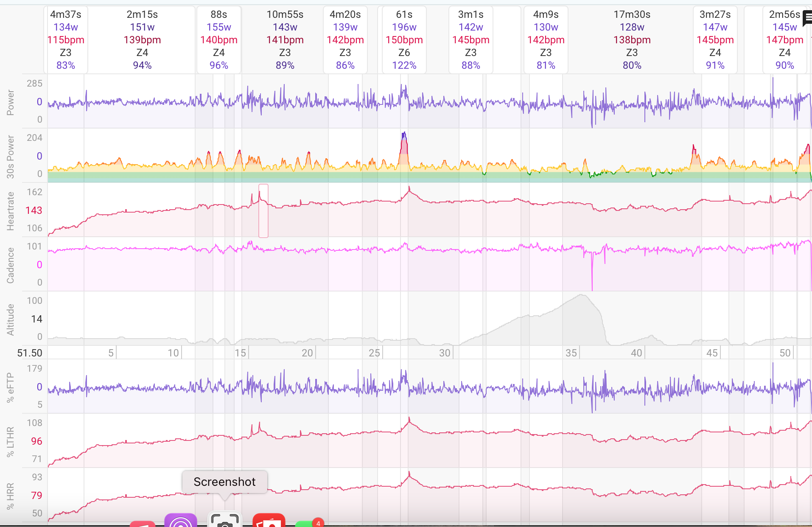Click the 101 cadence axis maximum

[34, 247]
